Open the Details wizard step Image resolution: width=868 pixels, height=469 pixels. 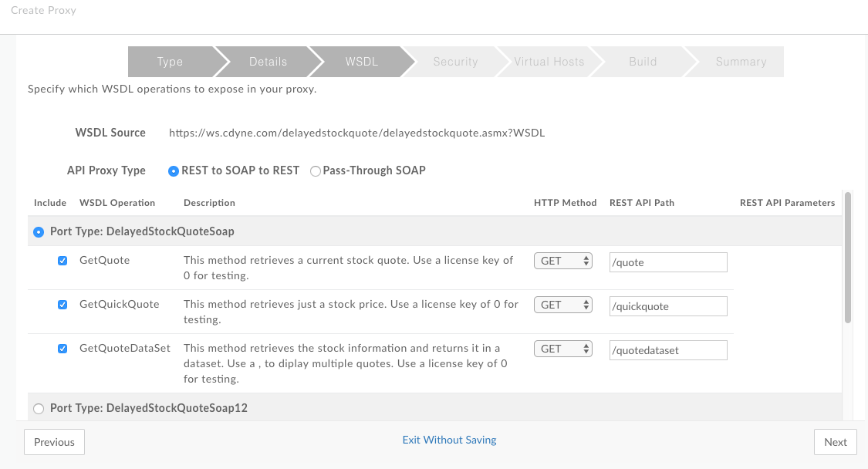click(268, 62)
